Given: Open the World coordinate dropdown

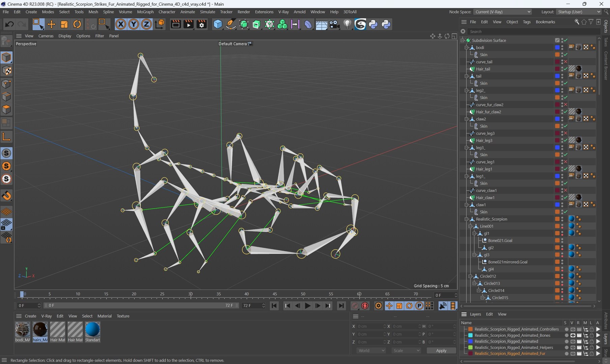Looking at the screenshot, I should [x=371, y=351].
